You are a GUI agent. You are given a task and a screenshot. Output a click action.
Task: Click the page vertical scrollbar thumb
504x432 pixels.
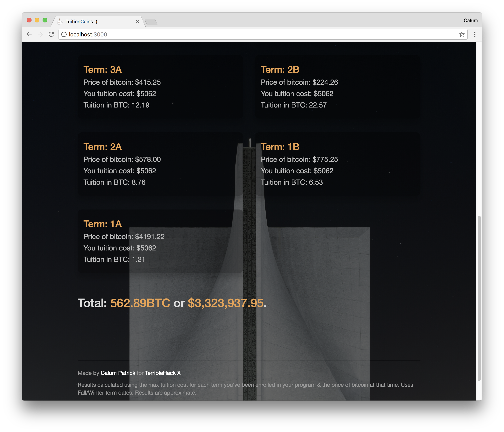click(479, 298)
